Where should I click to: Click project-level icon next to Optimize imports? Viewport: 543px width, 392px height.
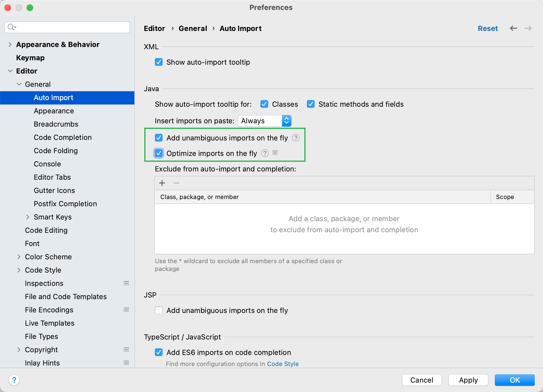[275, 153]
